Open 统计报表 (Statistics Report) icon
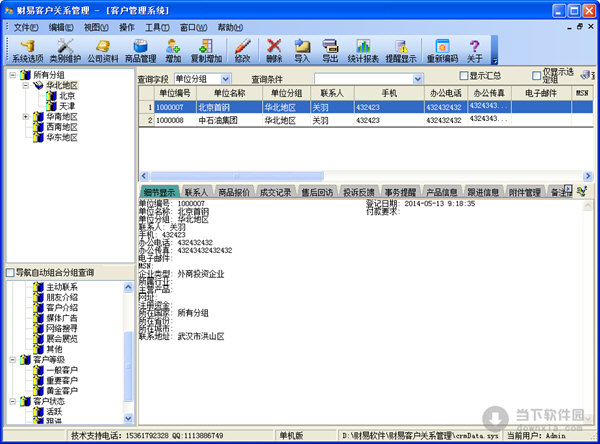 click(x=364, y=50)
